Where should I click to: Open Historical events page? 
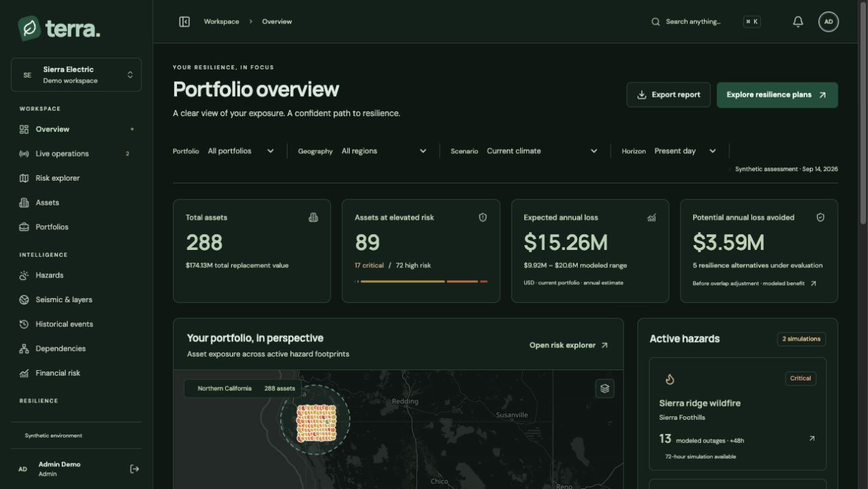[76, 324]
